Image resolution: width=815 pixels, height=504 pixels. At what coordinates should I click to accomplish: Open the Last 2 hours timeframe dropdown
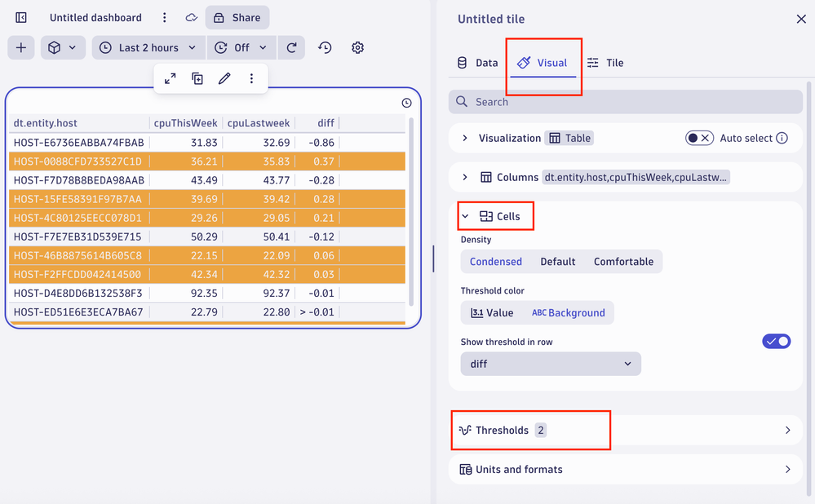click(148, 47)
